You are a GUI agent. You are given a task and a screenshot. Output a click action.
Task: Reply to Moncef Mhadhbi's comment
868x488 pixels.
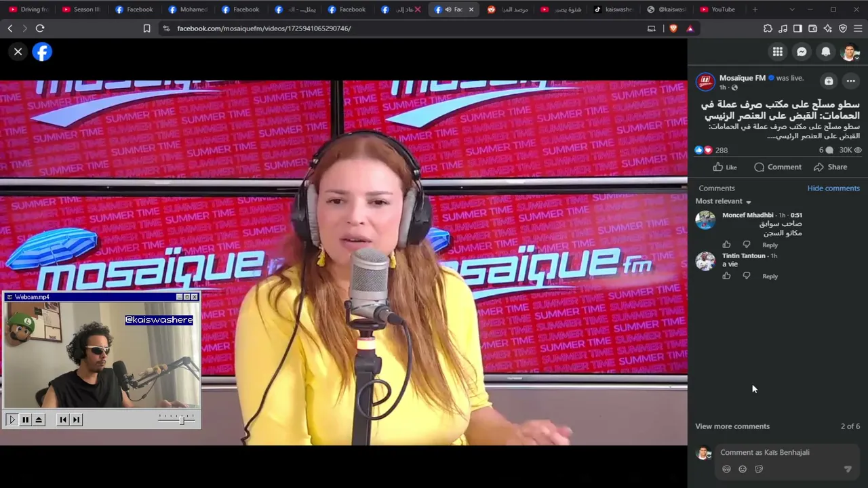click(x=770, y=245)
